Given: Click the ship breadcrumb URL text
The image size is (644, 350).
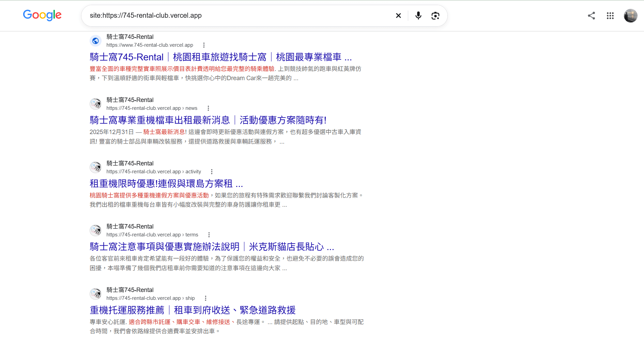Looking at the screenshot, I should pos(151,298).
